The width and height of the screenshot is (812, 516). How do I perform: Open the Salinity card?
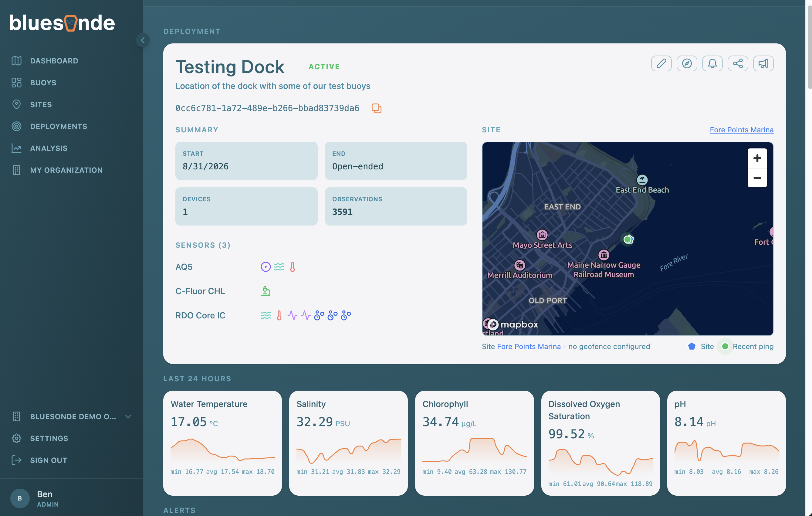348,443
